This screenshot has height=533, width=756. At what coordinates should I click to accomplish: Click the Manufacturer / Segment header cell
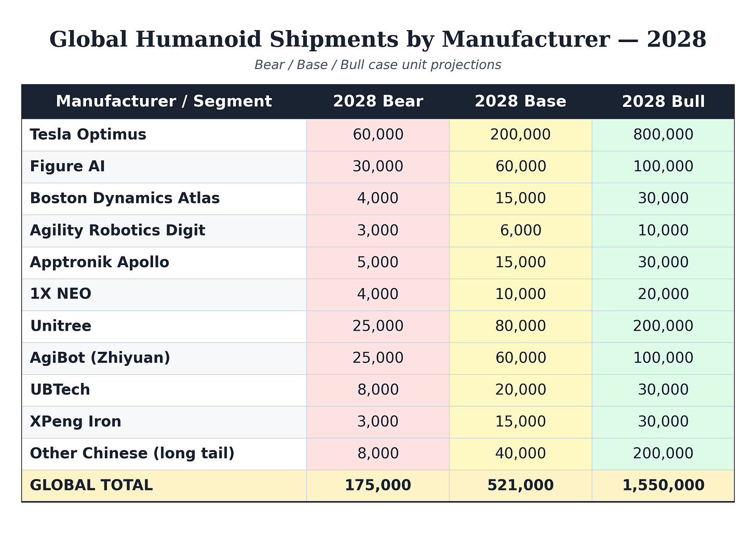click(164, 101)
